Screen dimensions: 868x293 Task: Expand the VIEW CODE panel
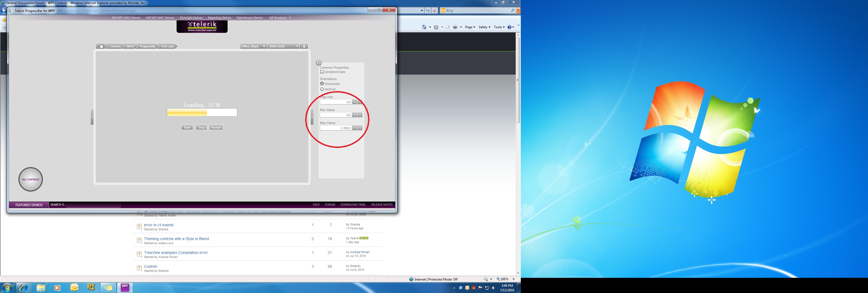tap(284, 46)
